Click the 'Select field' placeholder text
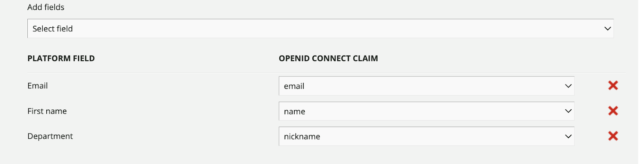The width and height of the screenshot is (644, 164). (x=53, y=29)
